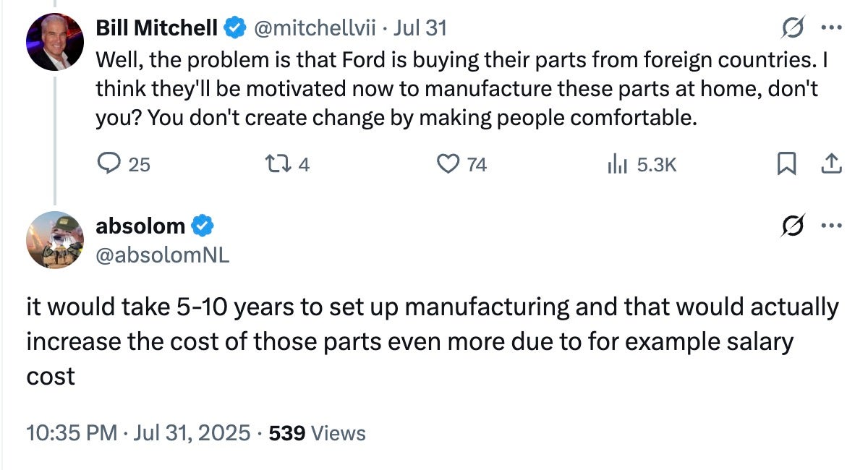Bookmark Bill Mitchell's tweet

(786, 165)
